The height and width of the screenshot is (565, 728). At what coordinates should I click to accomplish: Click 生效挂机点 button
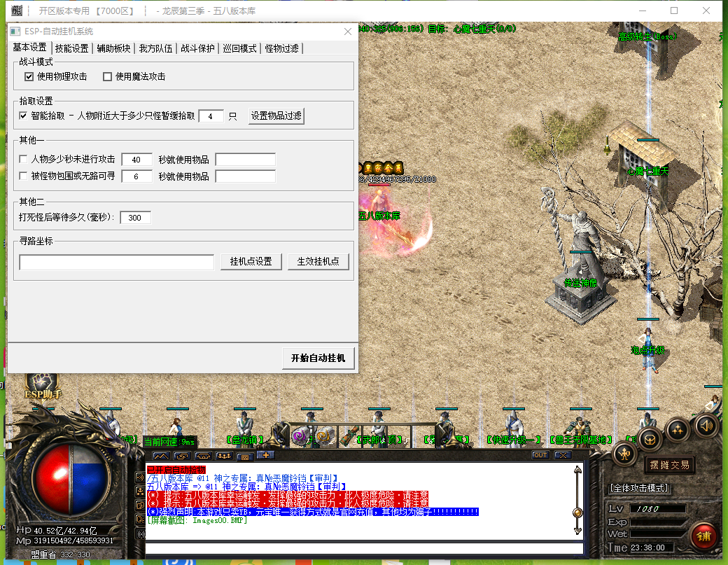coord(318,261)
